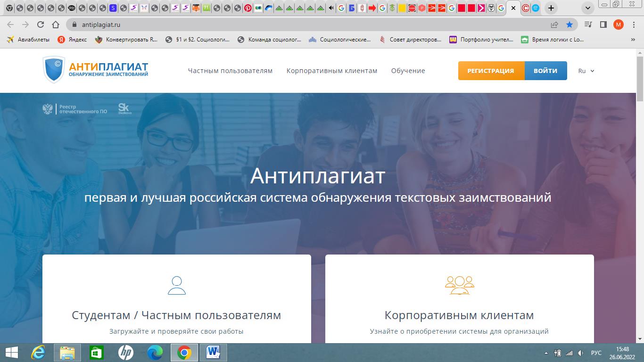Open the Яндекс bookmark

[x=72, y=40]
